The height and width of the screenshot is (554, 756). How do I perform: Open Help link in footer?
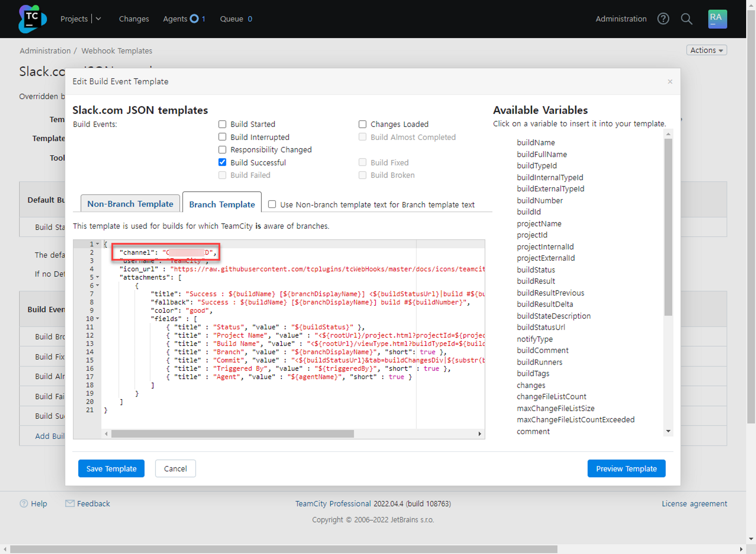39,504
